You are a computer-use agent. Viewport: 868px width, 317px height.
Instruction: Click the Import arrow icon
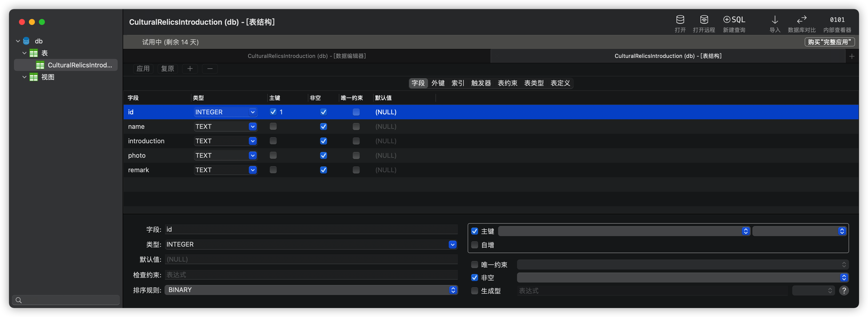[775, 20]
